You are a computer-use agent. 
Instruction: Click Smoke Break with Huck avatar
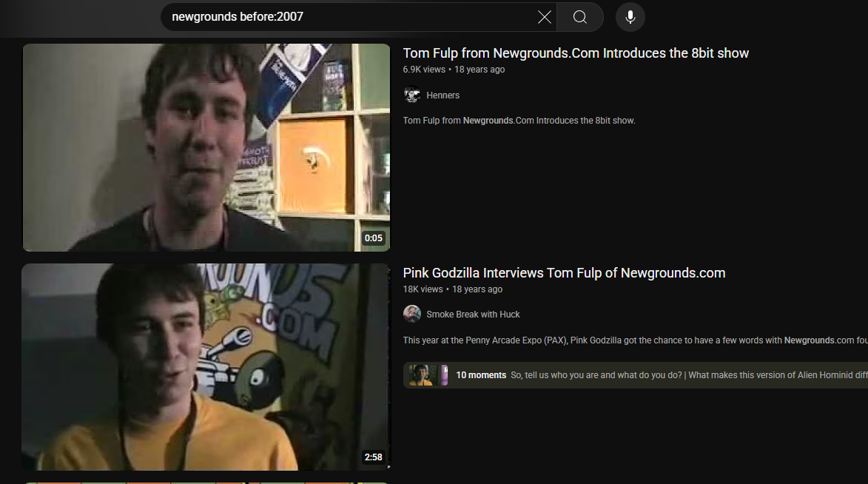coord(412,314)
